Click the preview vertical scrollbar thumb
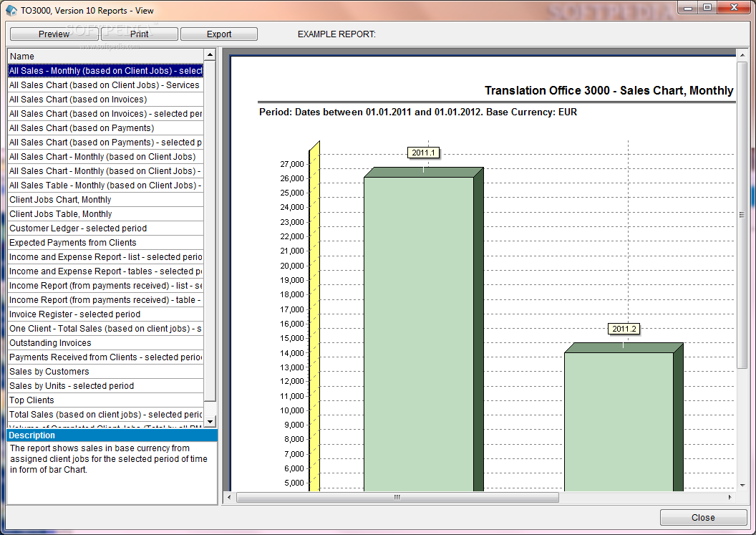Screen dimensions: 756x535 click(742, 215)
